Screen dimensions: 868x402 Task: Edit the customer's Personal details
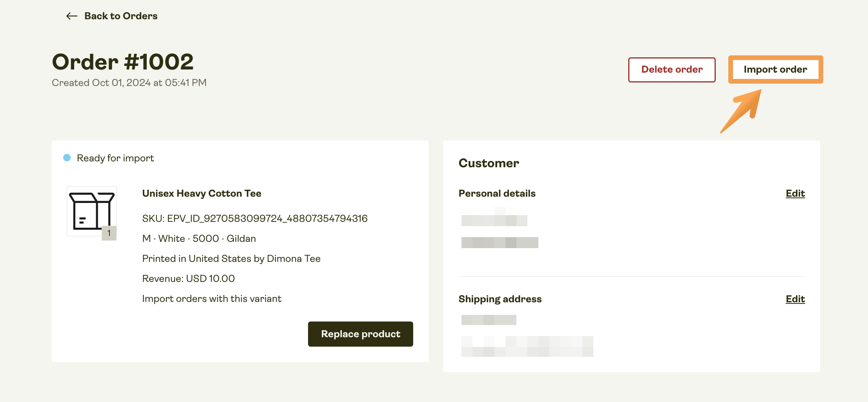click(795, 194)
